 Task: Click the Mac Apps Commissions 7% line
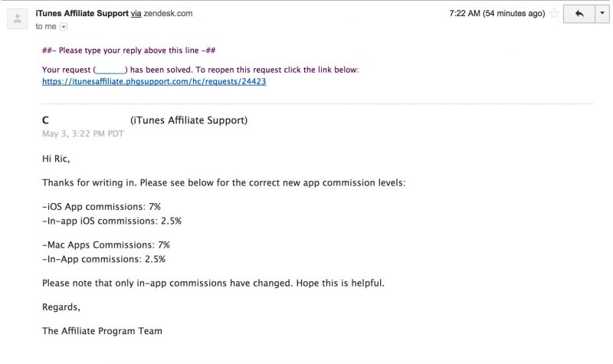click(x=106, y=244)
